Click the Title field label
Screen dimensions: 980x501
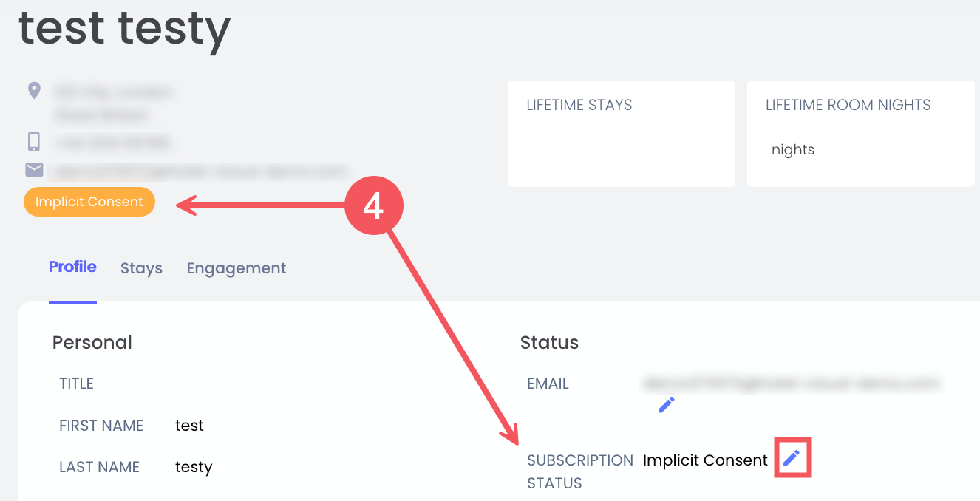point(77,384)
